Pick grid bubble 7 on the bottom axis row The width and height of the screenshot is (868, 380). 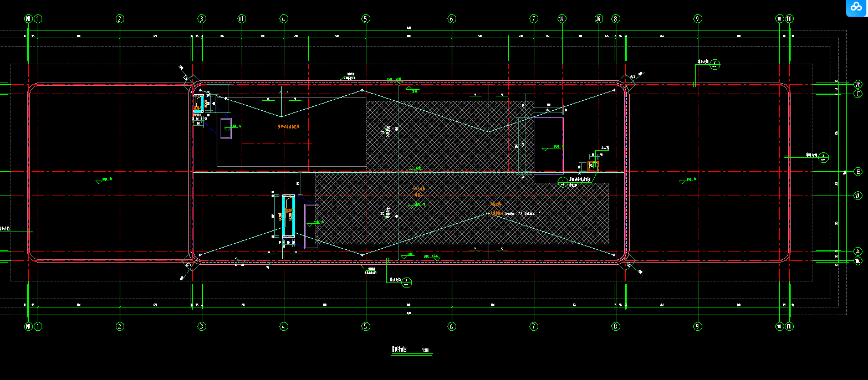coord(534,326)
